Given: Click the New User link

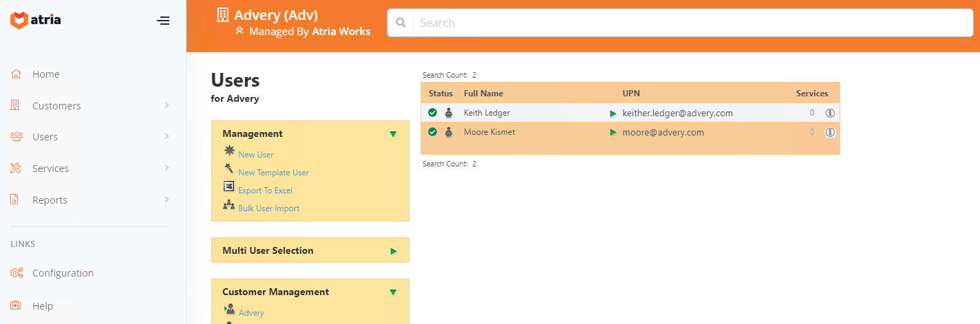Looking at the screenshot, I should [x=255, y=155].
